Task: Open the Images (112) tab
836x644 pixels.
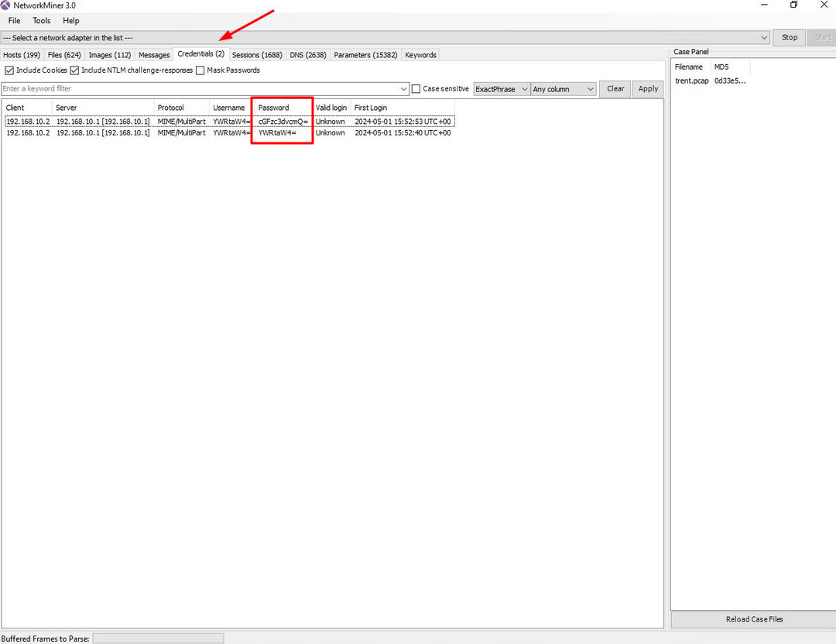Action: click(110, 55)
